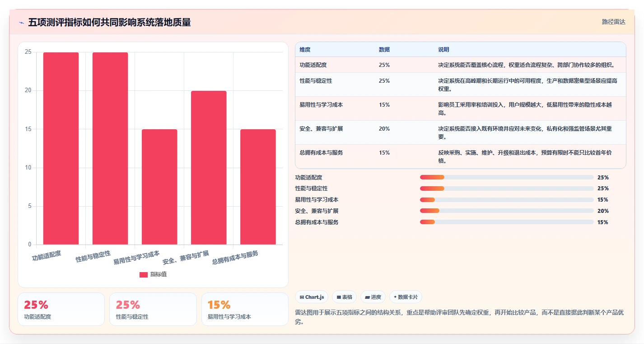Click description starting 决定系统能否接入既有环境
The height and width of the screenshot is (344, 644).
pyautogui.click(x=525, y=132)
